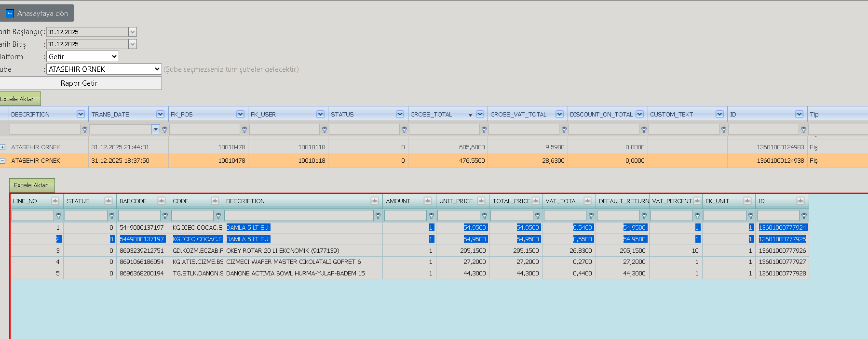
Task: Click the filter funnel under UNIT_PRICE column
Action: [x=485, y=216]
